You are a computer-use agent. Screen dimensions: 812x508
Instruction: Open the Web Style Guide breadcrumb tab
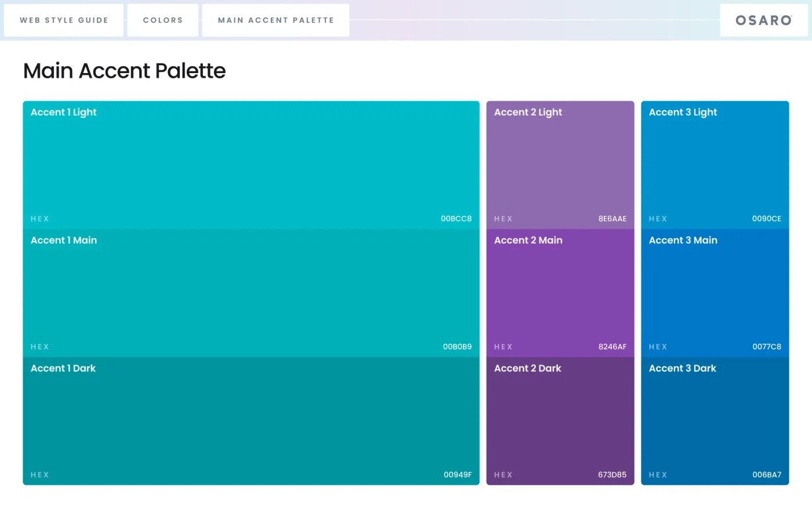(64, 20)
